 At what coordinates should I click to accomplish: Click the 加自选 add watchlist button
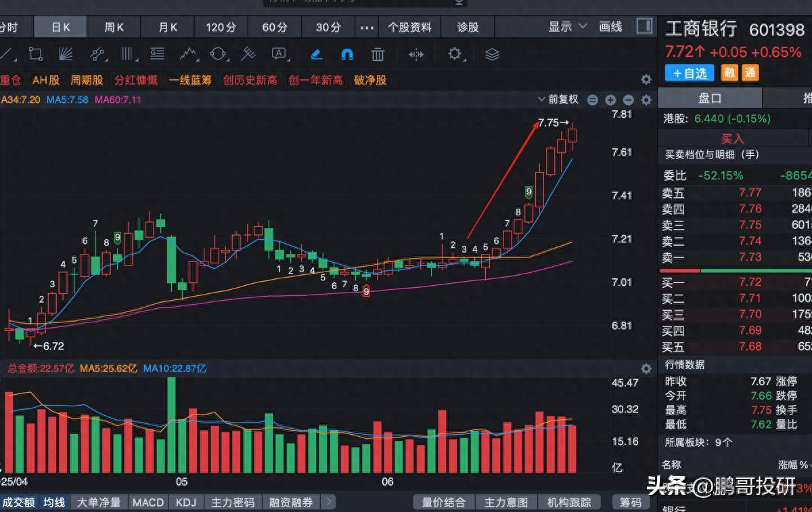tap(689, 72)
